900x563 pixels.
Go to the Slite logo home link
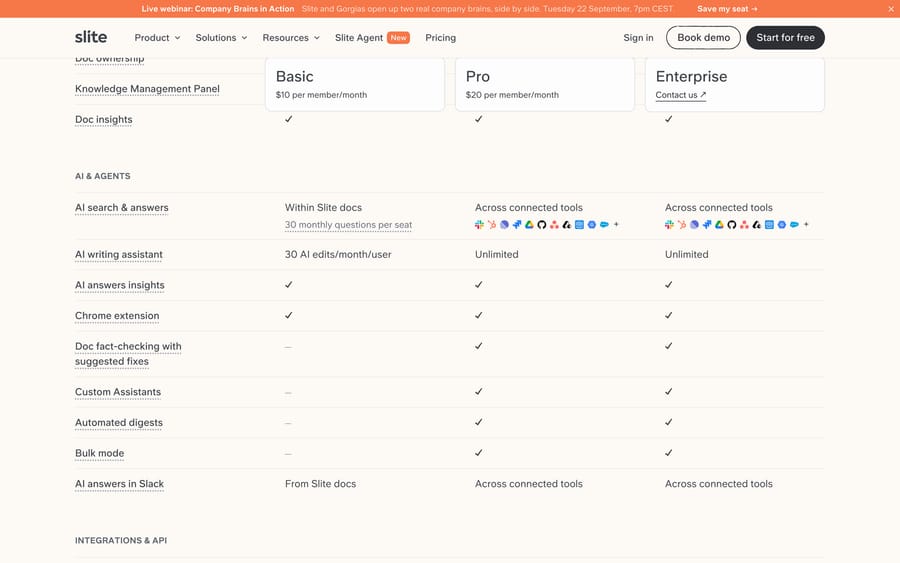[91, 37]
